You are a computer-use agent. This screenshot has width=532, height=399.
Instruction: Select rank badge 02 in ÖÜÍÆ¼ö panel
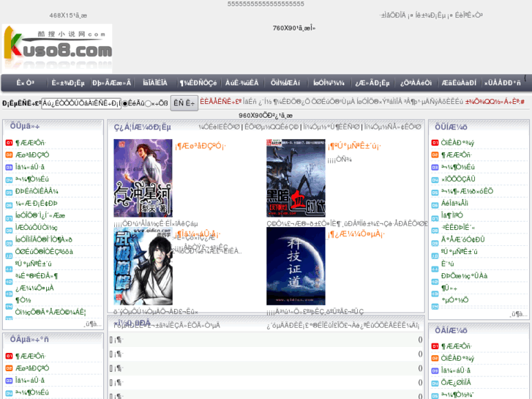pyautogui.click(x=435, y=155)
